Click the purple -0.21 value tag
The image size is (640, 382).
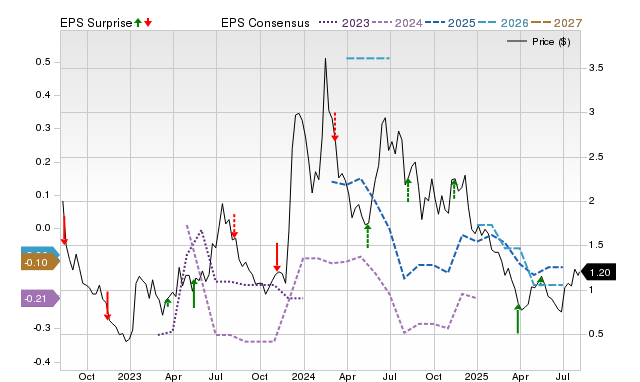point(40,299)
